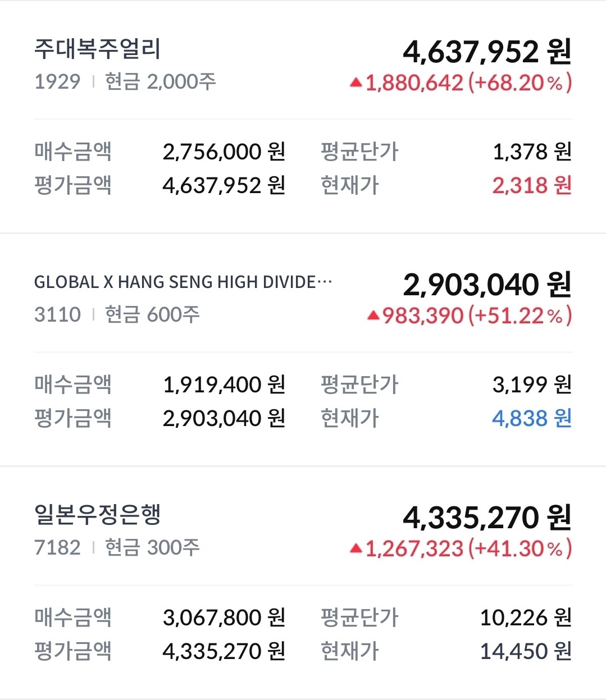Click stock code 1929
Image resolution: width=606 pixels, height=700 pixels.
tap(57, 82)
